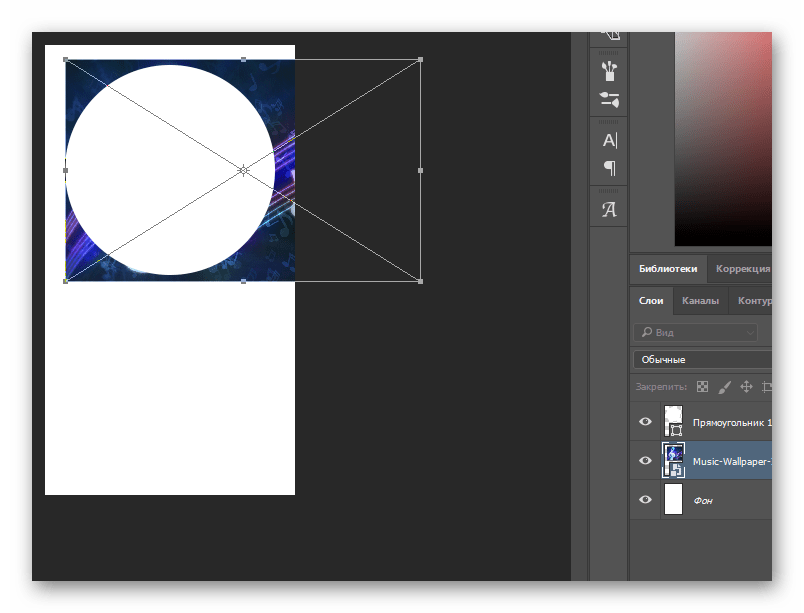Viewport: 804px width, 613px height.
Task: Open the Brush presets panel icon
Action: pyautogui.click(x=609, y=71)
